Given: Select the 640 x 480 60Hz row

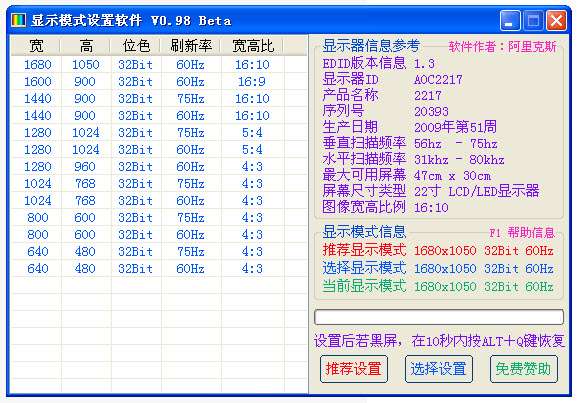Looking at the screenshot, I should pyautogui.click(x=159, y=269).
